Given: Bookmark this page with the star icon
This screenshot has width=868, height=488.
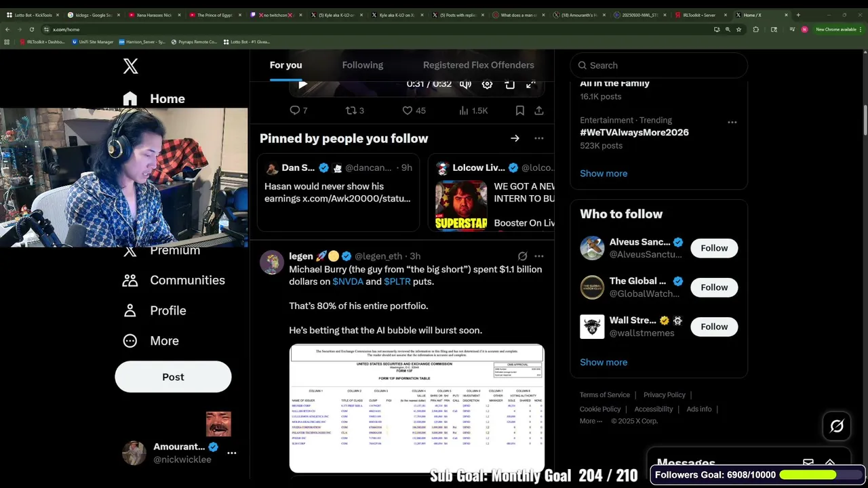Looking at the screenshot, I should pyautogui.click(x=738, y=29).
